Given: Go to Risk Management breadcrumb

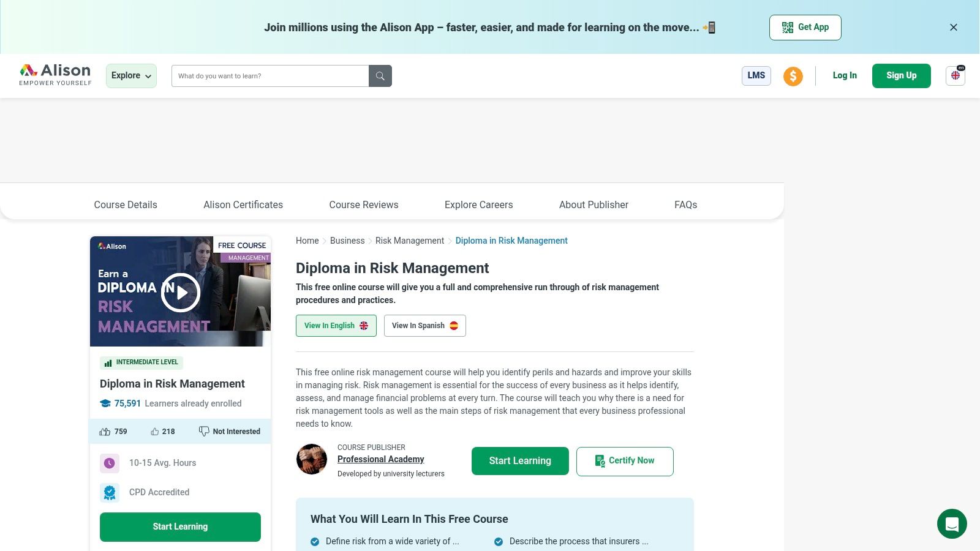Looking at the screenshot, I should pos(410,241).
